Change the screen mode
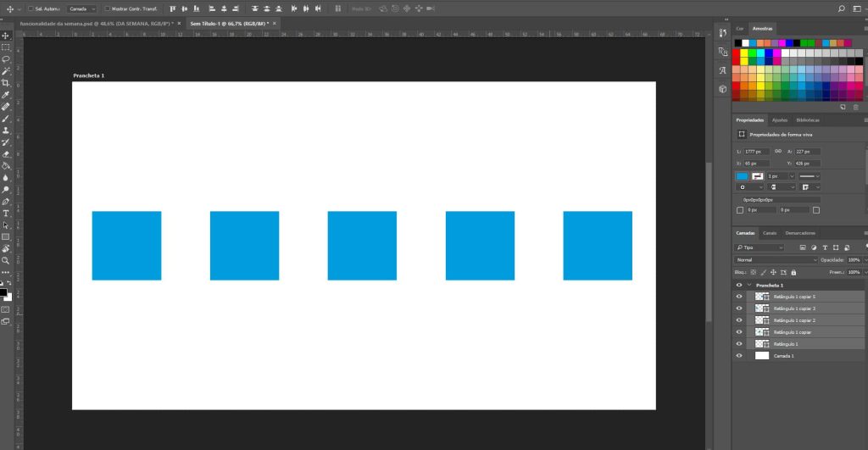Viewport: 868px width, 450px height. pyautogui.click(x=6, y=321)
